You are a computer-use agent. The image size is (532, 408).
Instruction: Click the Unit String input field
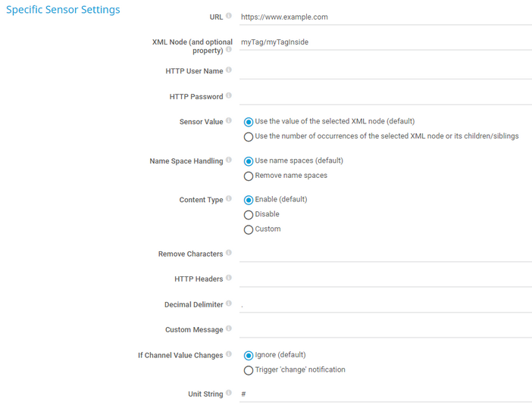[x=385, y=394]
